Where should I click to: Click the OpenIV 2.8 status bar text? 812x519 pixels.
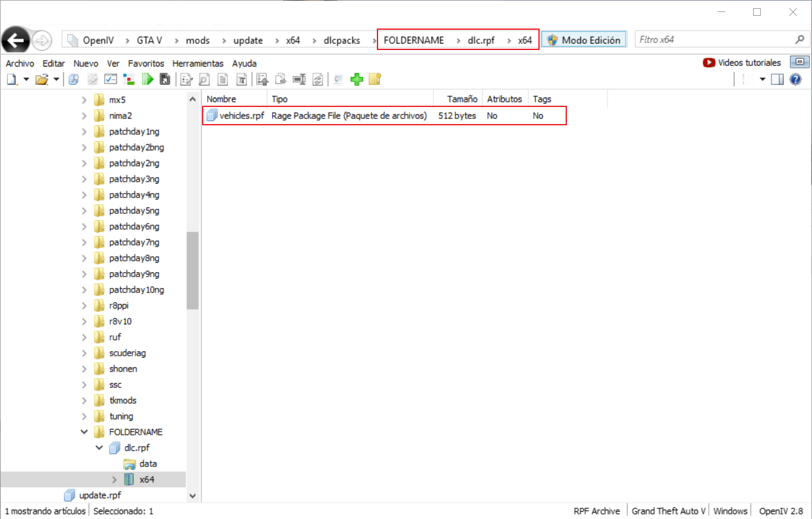(781, 511)
